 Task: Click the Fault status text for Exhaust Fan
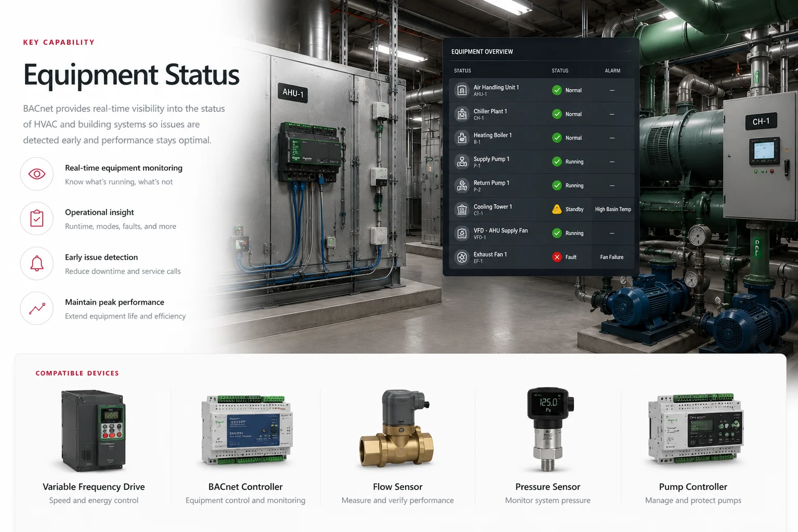point(571,257)
